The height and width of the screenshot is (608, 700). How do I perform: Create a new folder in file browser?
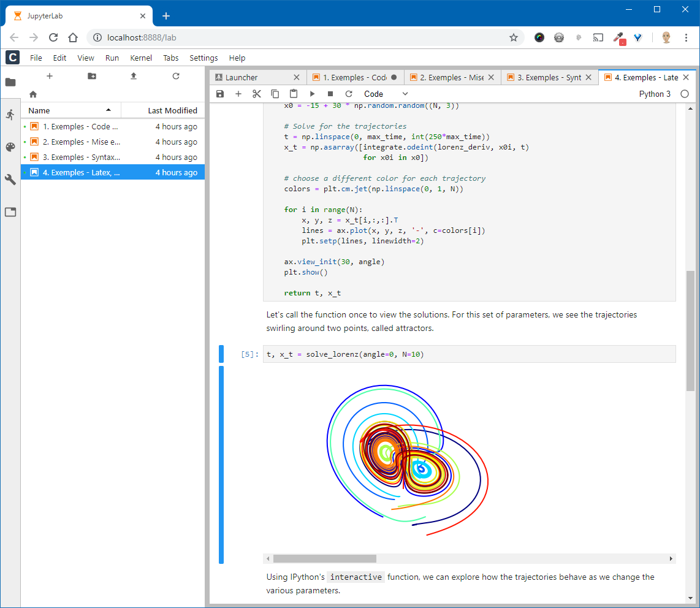coord(92,76)
